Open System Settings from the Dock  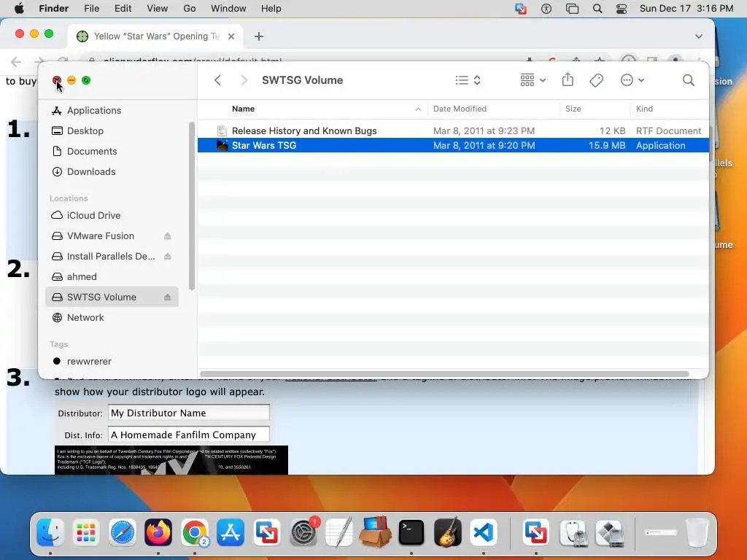click(303, 532)
